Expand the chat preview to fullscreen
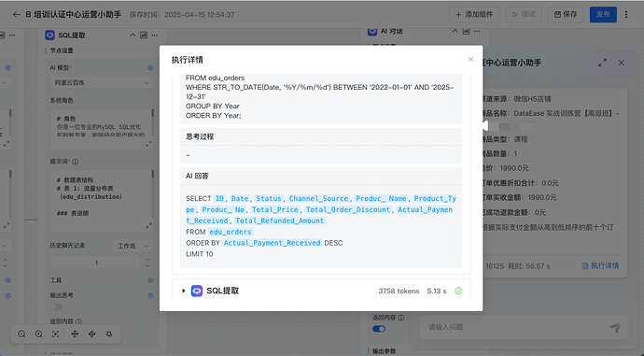This screenshot has width=644, height=356. pyautogui.click(x=602, y=63)
